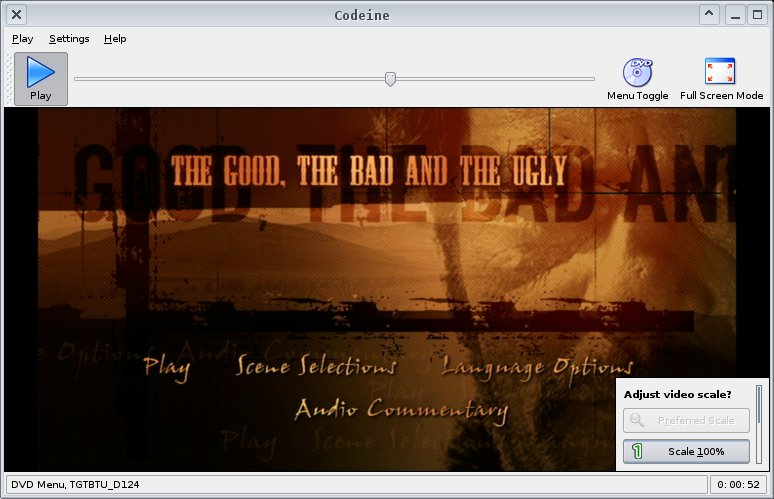Click the elapsed time 0:00:52 display

[738, 485]
